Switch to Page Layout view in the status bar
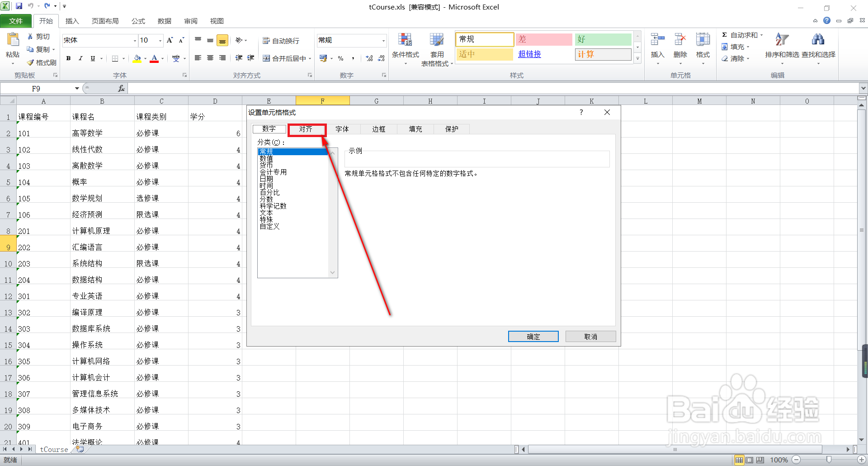 pyautogui.click(x=750, y=460)
